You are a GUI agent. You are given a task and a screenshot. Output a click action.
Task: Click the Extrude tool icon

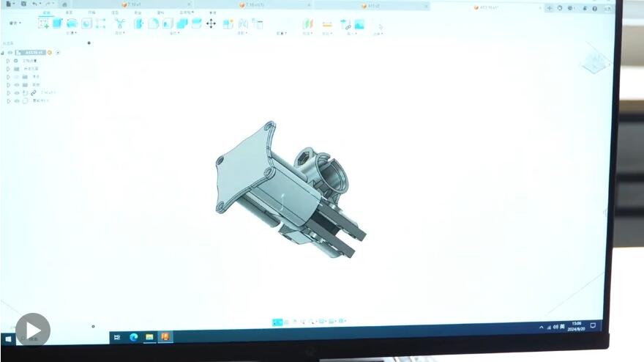(57, 23)
